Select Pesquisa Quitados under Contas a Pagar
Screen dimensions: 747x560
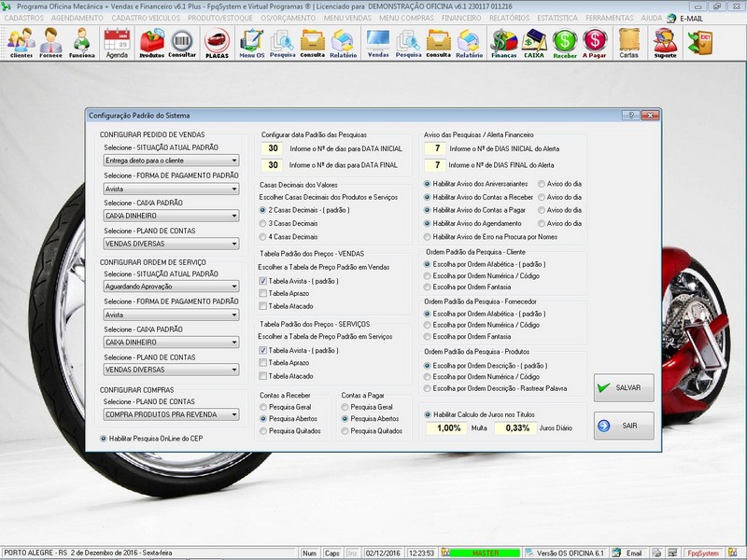point(345,431)
